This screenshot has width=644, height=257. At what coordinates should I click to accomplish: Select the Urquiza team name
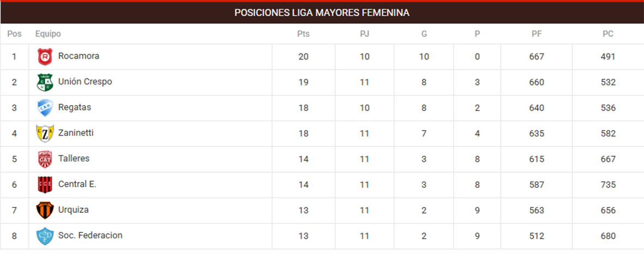[74, 210]
